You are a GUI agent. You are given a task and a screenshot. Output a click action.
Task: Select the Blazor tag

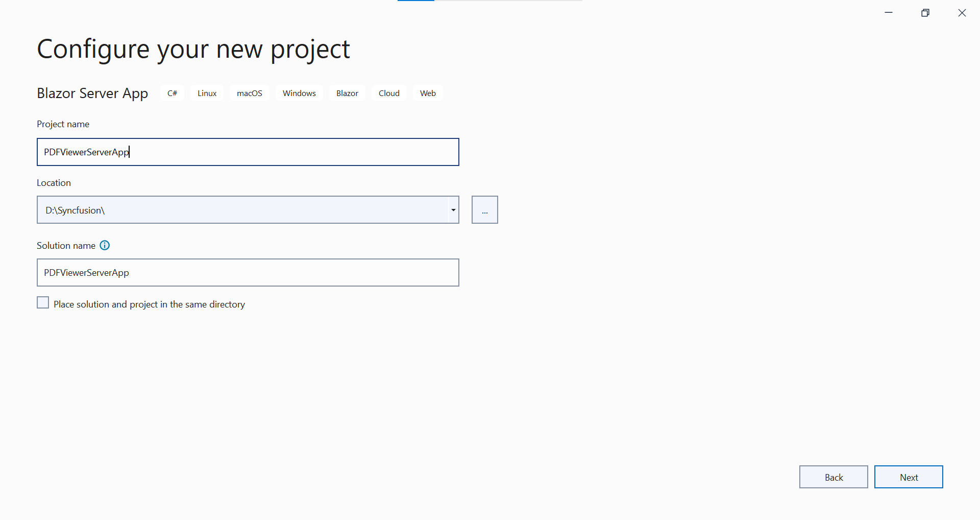pos(347,93)
